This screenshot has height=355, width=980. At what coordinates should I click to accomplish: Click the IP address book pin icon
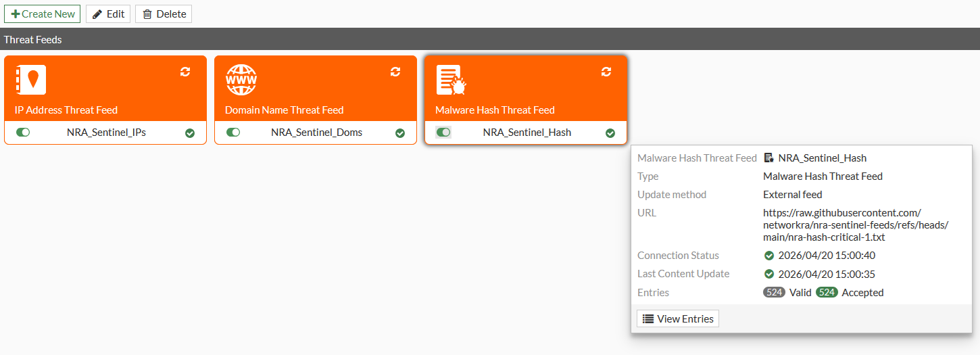(x=30, y=80)
